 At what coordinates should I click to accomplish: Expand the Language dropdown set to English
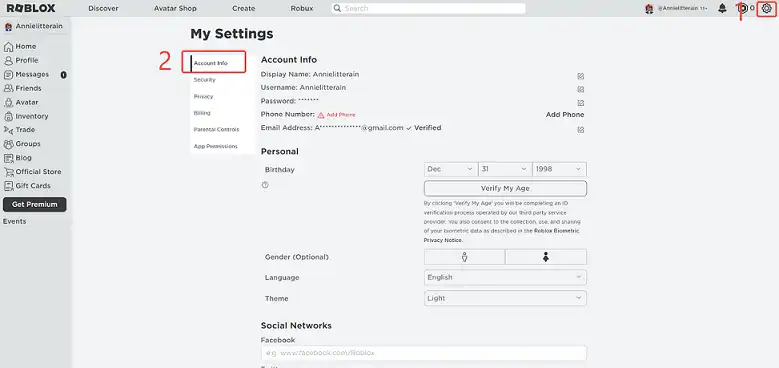pos(505,277)
